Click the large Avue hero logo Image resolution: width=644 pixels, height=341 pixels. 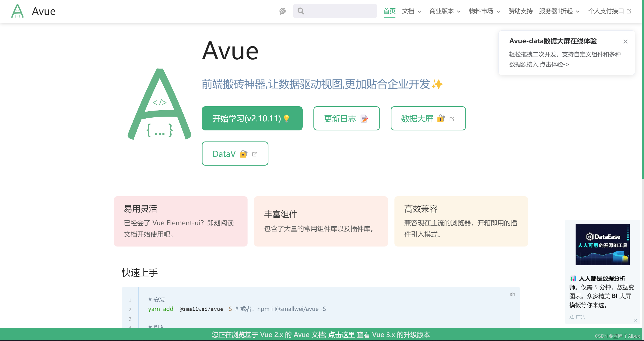(159, 104)
